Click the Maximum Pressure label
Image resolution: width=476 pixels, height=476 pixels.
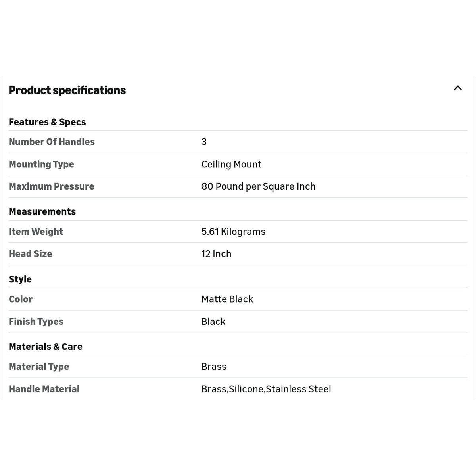51,186
